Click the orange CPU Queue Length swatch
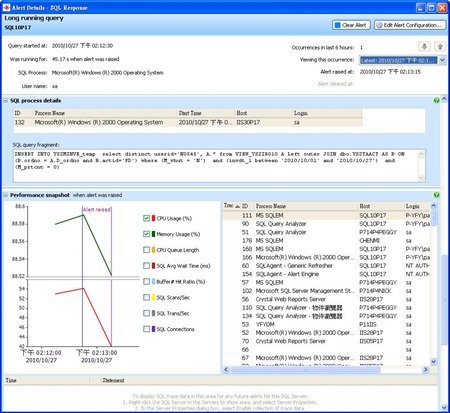 (153, 250)
